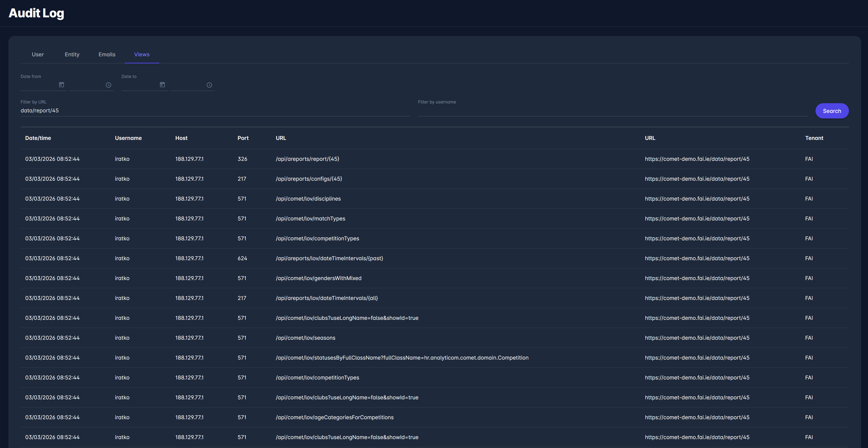
Task: Click the Date/time column header
Action: pyautogui.click(x=38, y=138)
